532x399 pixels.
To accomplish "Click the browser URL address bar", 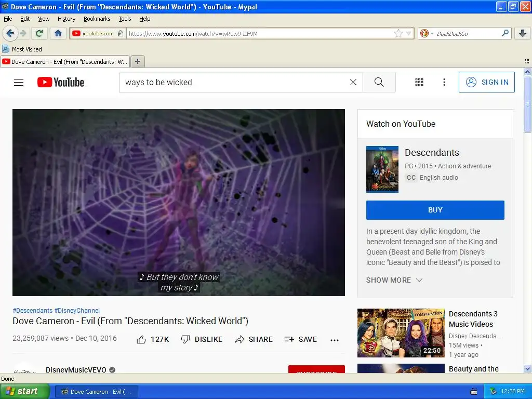I will [x=260, y=34].
